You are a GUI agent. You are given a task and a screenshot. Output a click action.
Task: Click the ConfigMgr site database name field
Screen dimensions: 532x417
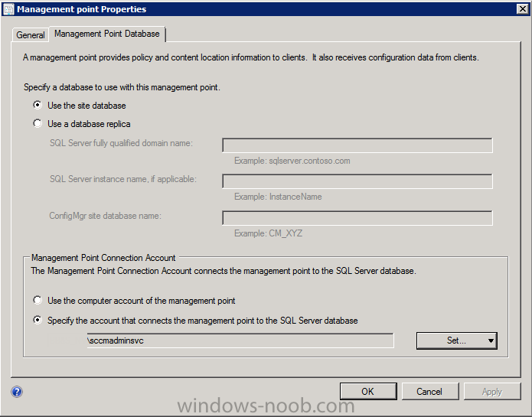(357, 217)
